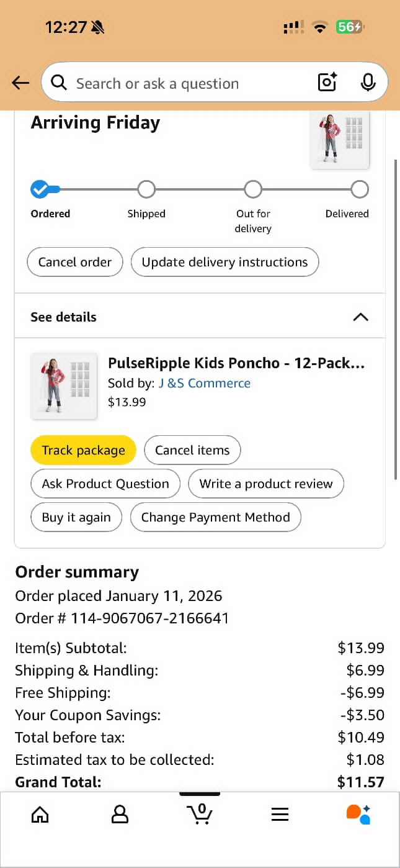Launch the Rufus AI assistant icon
400x868 pixels.
(x=358, y=814)
